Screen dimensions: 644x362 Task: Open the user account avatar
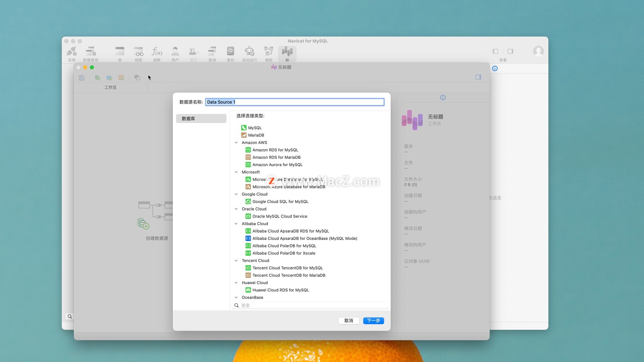538,51
